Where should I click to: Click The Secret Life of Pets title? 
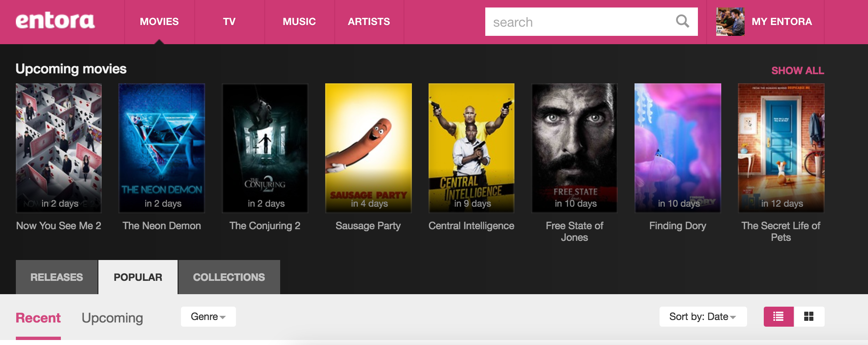(781, 232)
